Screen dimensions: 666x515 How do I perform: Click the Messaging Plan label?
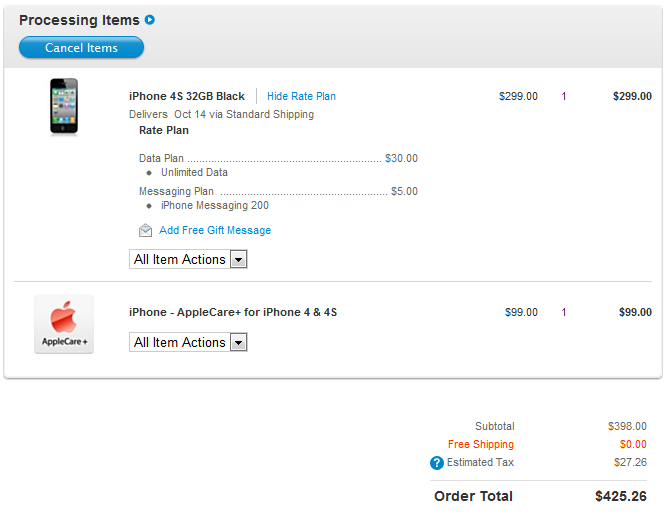[x=176, y=192]
